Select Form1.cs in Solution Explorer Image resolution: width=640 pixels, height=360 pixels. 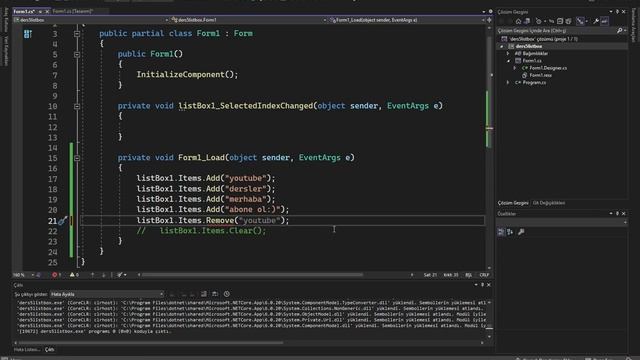532,61
